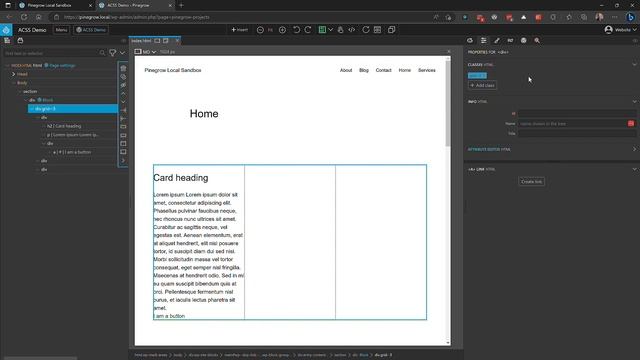640x360 pixels.
Task: Open the dropdown arrow beside the filter icon
Action: tap(122, 53)
